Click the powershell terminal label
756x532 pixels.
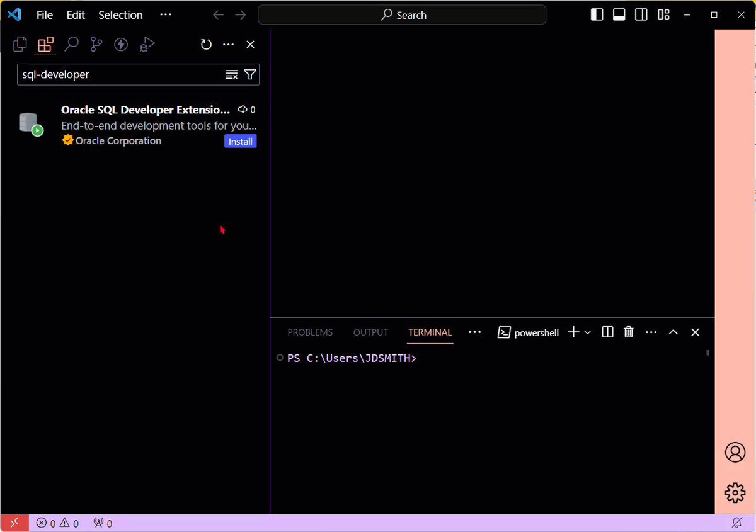[536, 332]
